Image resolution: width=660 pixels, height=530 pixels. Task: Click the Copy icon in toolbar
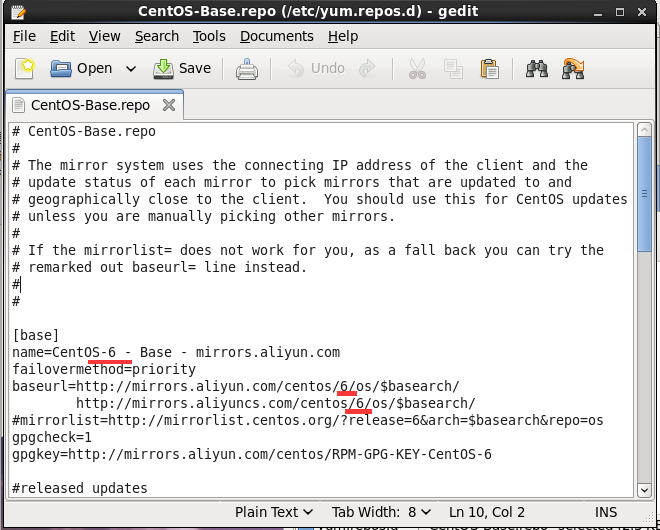(x=453, y=69)
